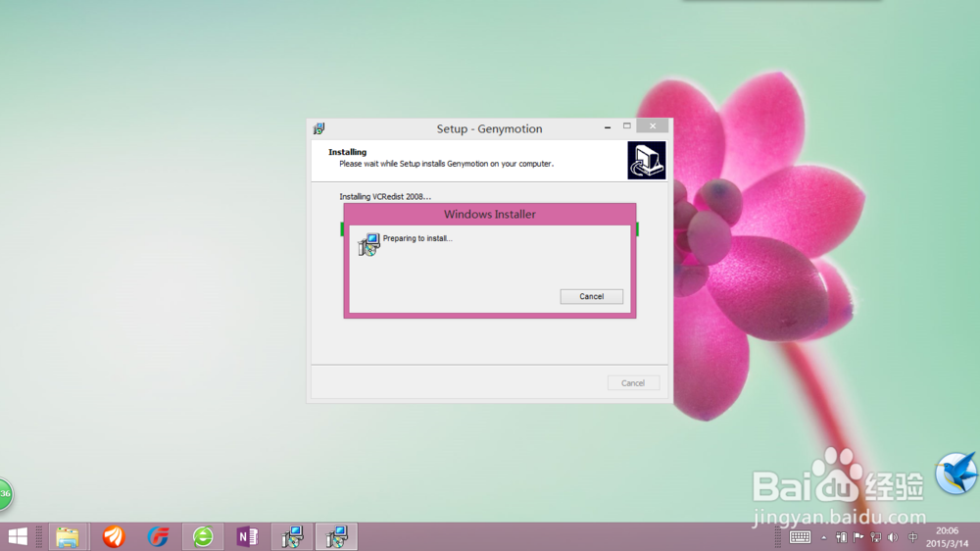Click the computer setup image in Installing header
Viewport: 980px width, 551px height.
click(646, 160)
